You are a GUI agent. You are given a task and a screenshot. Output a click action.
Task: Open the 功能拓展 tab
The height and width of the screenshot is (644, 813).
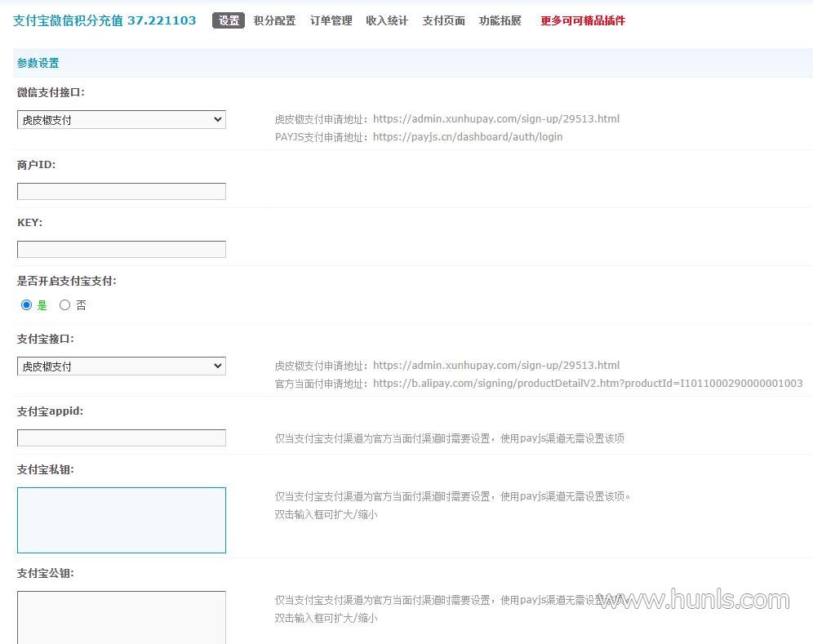tap(500, 20)
